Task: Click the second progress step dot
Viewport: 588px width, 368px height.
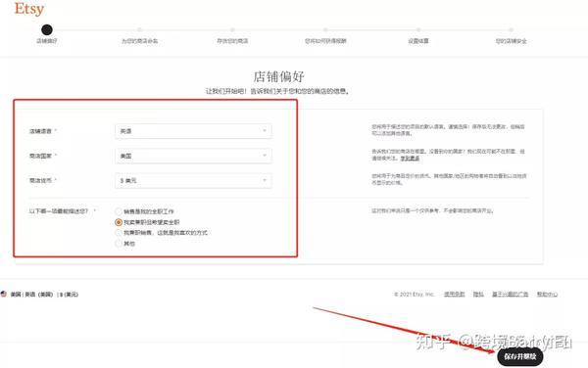Action: [x=139, y=29]
